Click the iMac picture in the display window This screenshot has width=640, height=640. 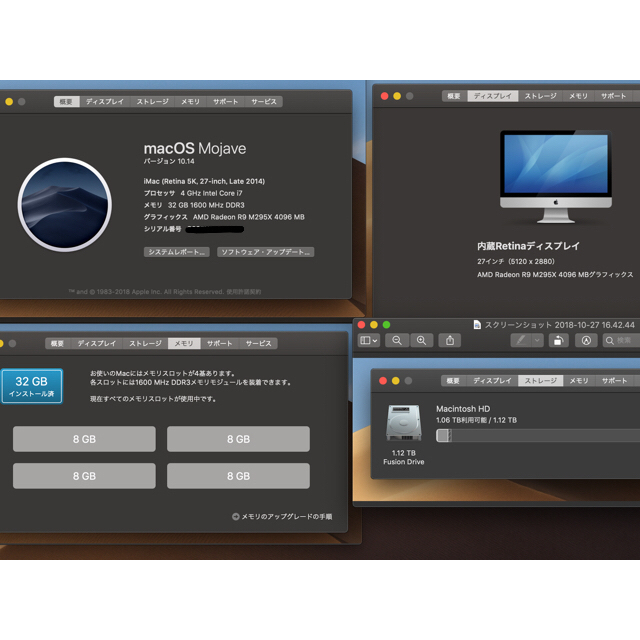coord(556,177)
